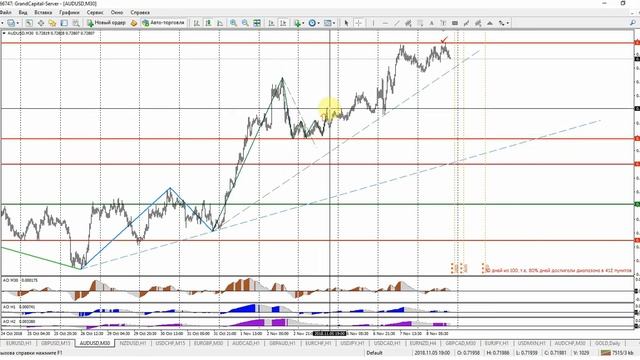Switch to NZDUSD,H1 chart tab
Image resolution: width=640 pixels, height=360 pixels.
click(x=133, y=343)
